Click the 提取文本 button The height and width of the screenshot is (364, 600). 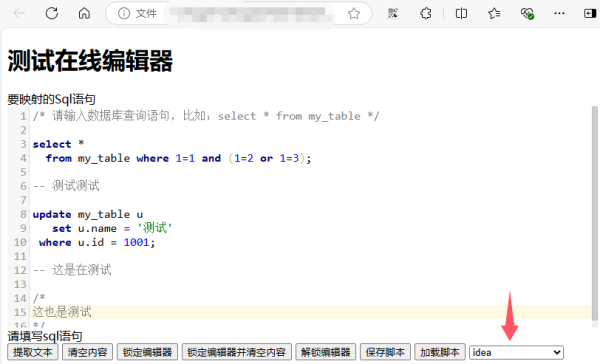coord(33,352)
